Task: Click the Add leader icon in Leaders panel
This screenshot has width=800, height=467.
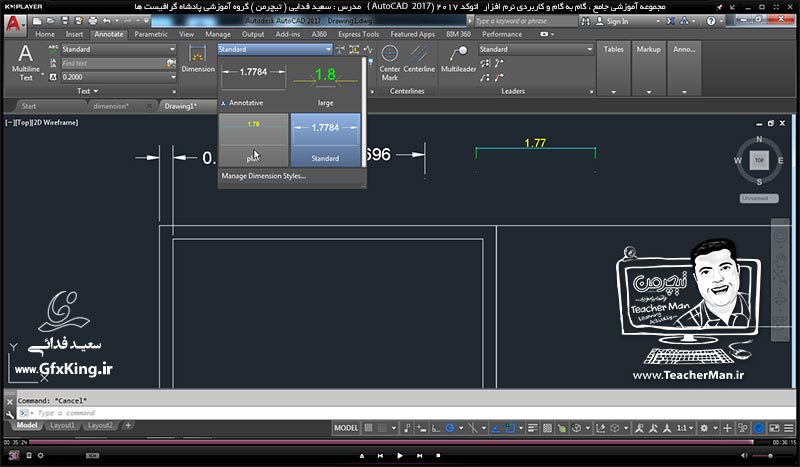Action: click(x=498, y=63)
